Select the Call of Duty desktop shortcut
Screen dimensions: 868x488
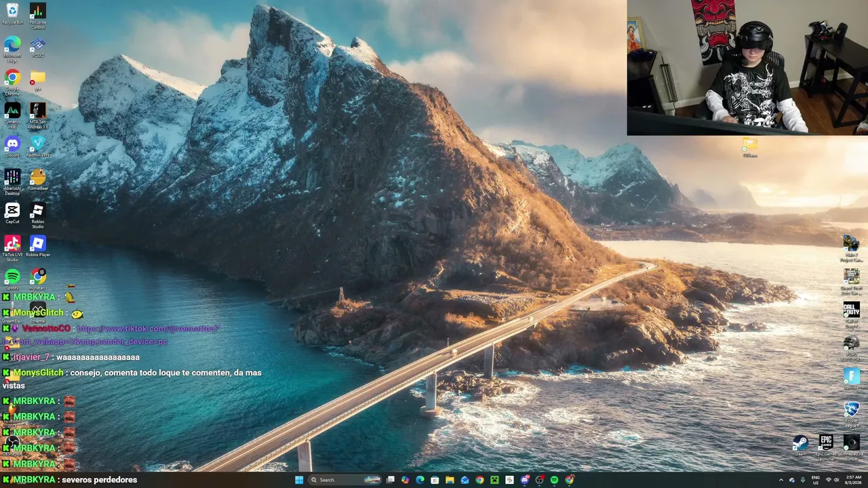(851, 314)
